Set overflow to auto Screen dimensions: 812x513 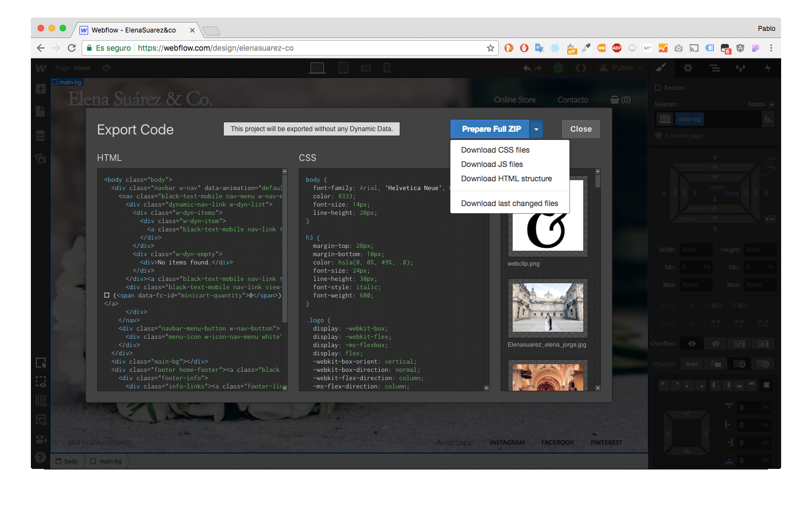pos(763,344)
